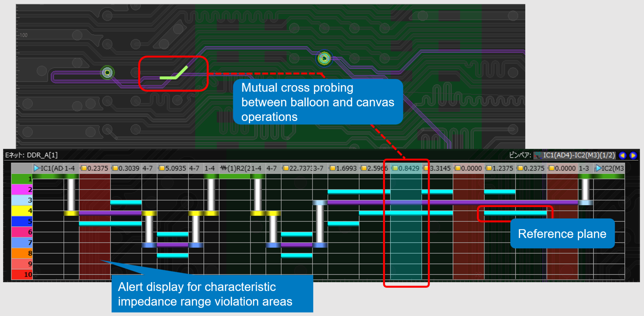The width and height of the screenshot is (644, 316).
Task: Click the segment icon showing 0.8429
Action: tap(394, 168)
